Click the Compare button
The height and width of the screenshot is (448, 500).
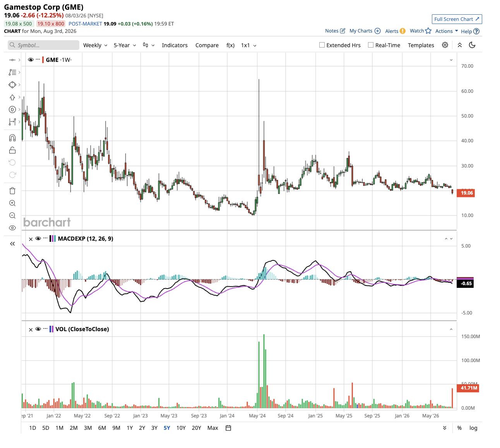207,45
